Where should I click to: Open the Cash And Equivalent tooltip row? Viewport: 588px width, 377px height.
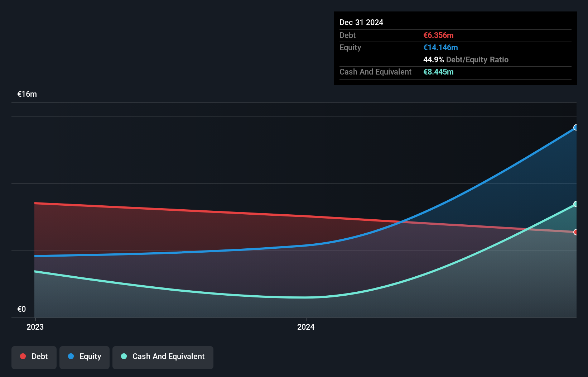(375, 72)
